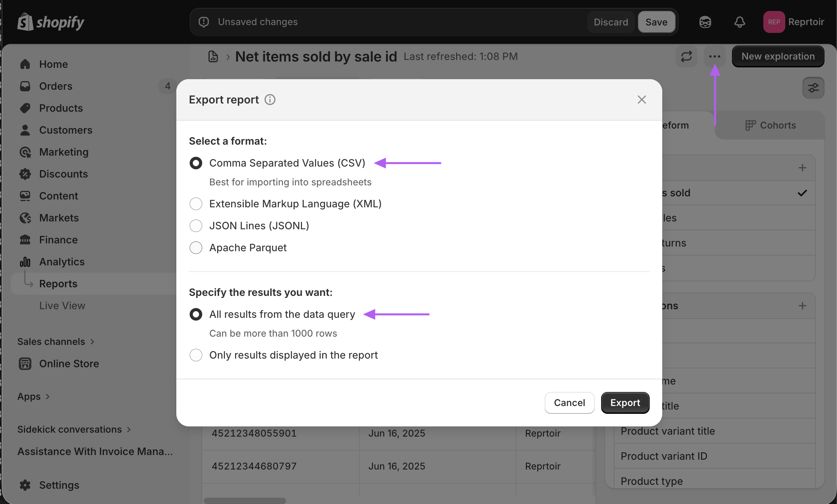Screen dimensions: 837x504
Task: Switch to the Cohorts tab
Action: pyautogui.click(x=770, y=125)
